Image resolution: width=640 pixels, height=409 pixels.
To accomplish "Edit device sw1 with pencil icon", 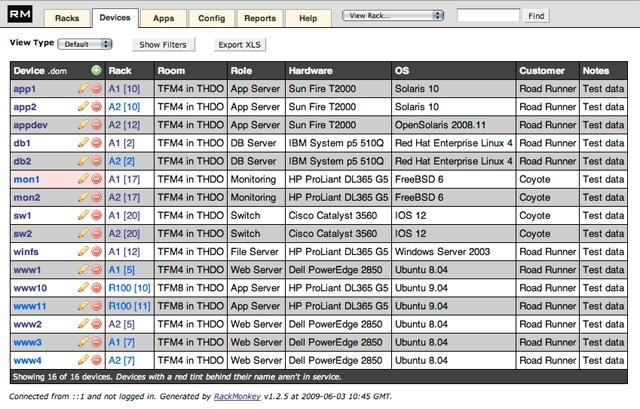I will pos(83,215).
